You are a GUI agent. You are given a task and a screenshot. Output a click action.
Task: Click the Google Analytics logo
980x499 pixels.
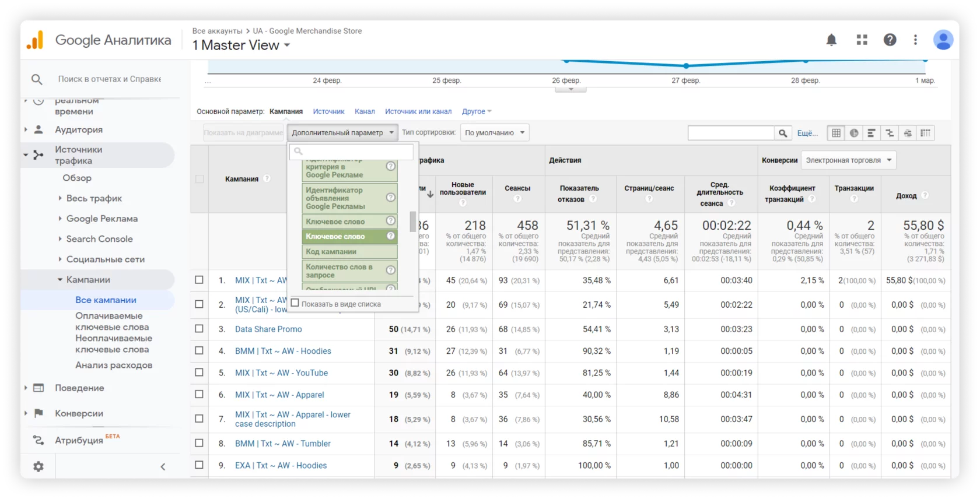click(36, 40)
